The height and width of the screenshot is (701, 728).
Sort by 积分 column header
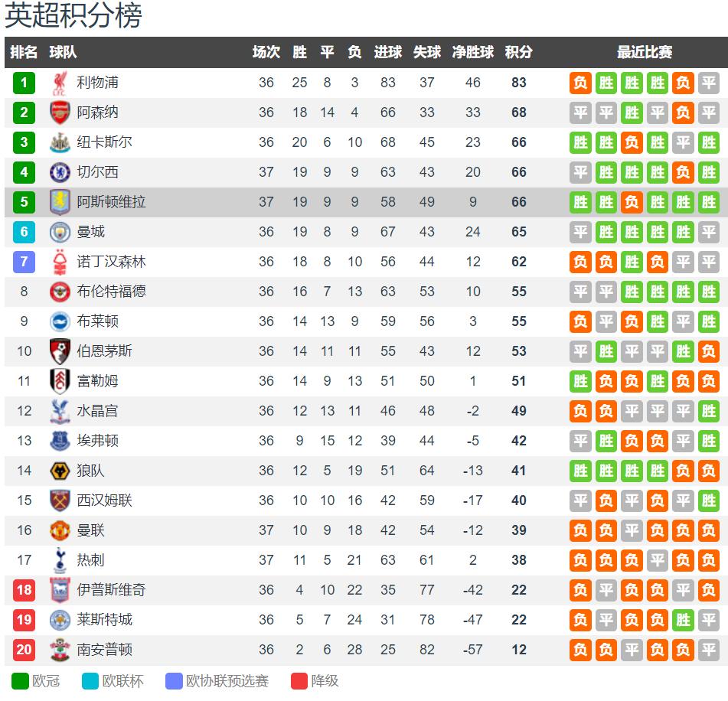tap(518, 52)
